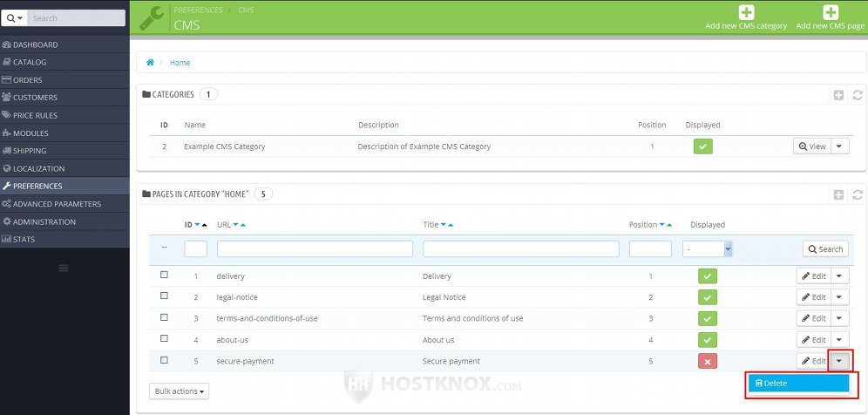
Task: Sort ID column ascending arrow
Action: (x=204, y=225)
